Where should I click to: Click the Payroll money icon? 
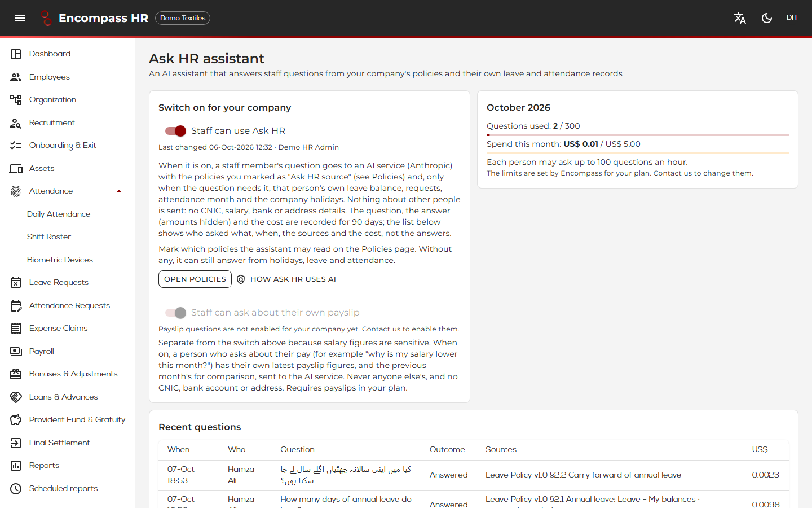click(x=16, y=351)
